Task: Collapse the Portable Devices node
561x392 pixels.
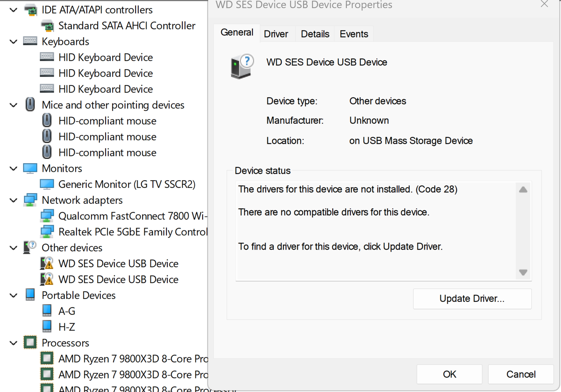Action: pos(13,295)
